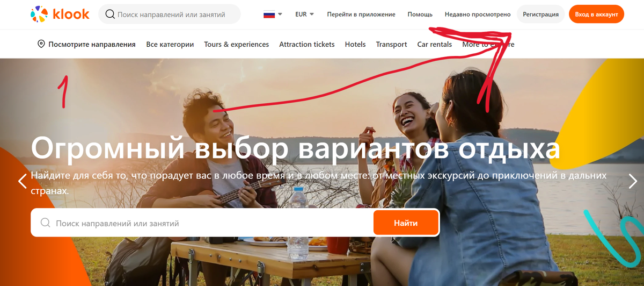This screenshot has width=644, height=286.
Task: Click the magnifier icon in top search
Action: pos(110,15)
